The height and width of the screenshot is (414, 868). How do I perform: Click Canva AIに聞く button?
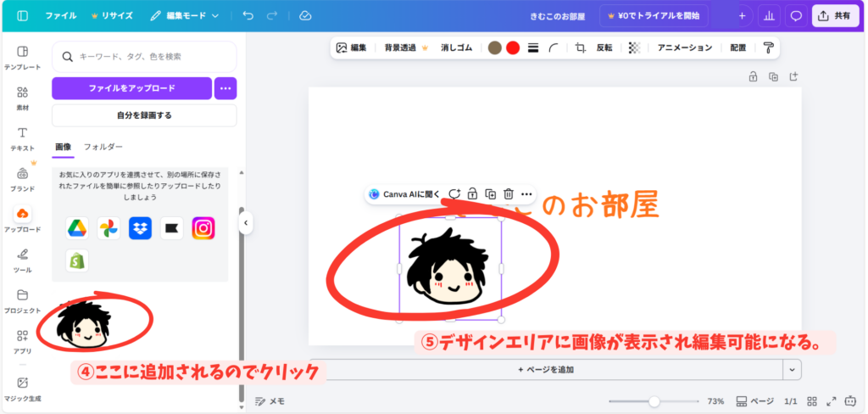(x=404, y=194)
